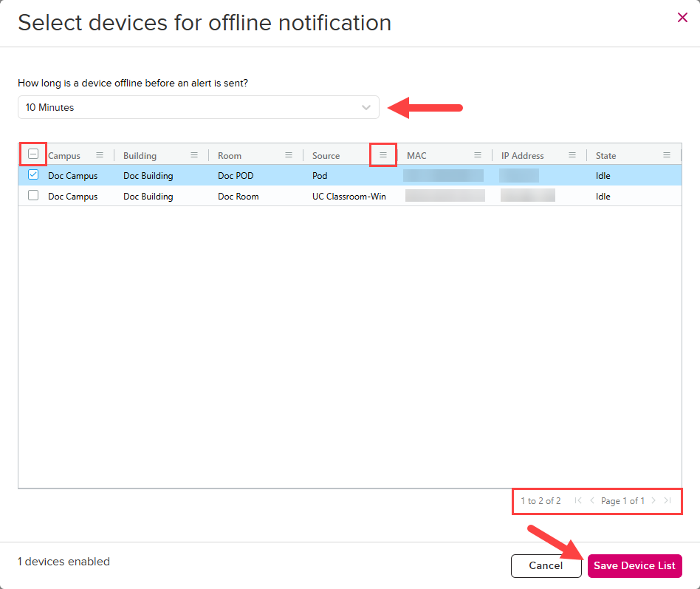Check the Doc Room device checkbox
700x589 pixels.
(33, 196)
